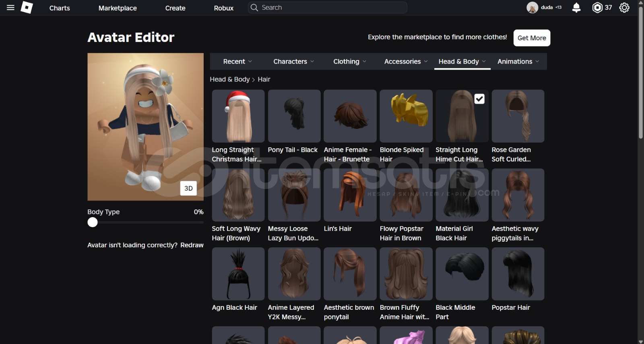Select Aesthetic wavy piggytails hair
The height and width of the screenshot is (344, 644).
click(x=518, y=195)
